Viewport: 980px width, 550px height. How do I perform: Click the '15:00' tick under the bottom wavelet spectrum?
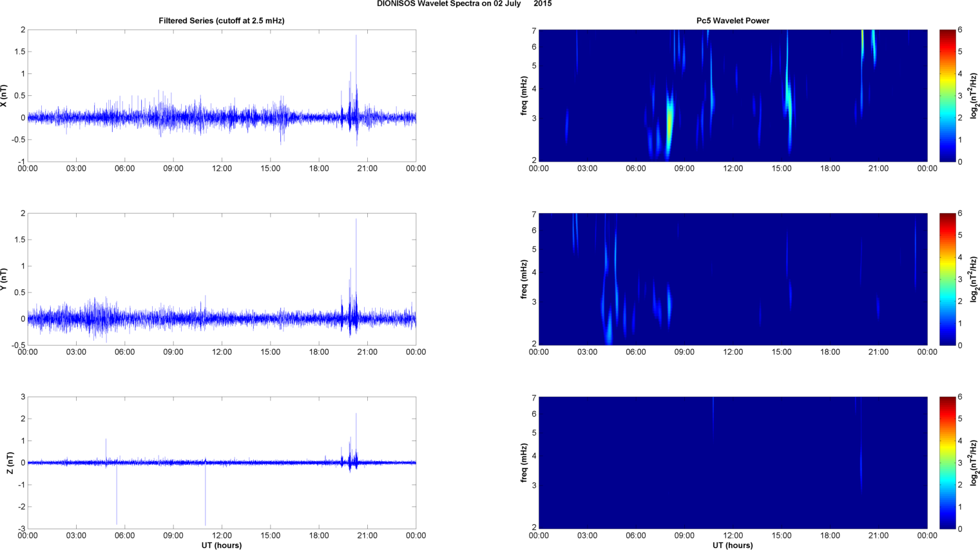[782, 536]
